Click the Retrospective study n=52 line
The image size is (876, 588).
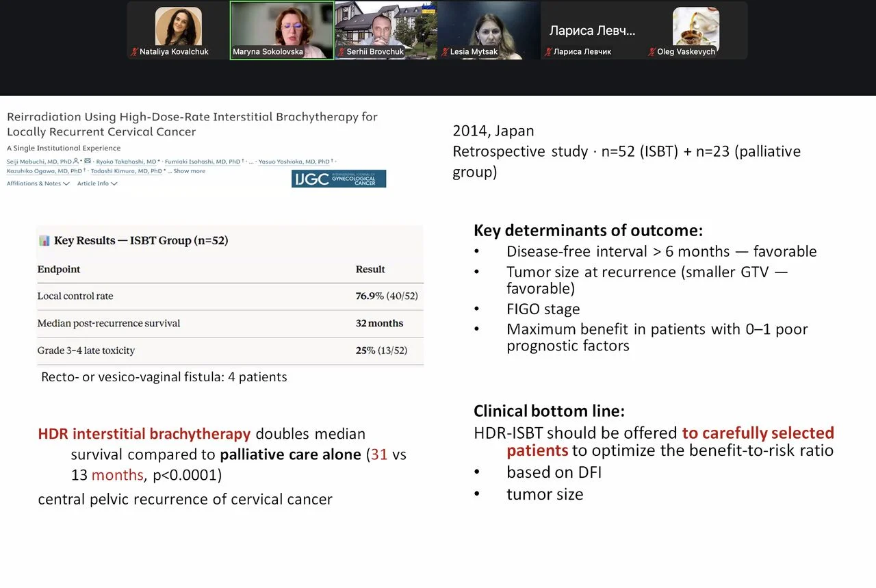pos(626,162)
